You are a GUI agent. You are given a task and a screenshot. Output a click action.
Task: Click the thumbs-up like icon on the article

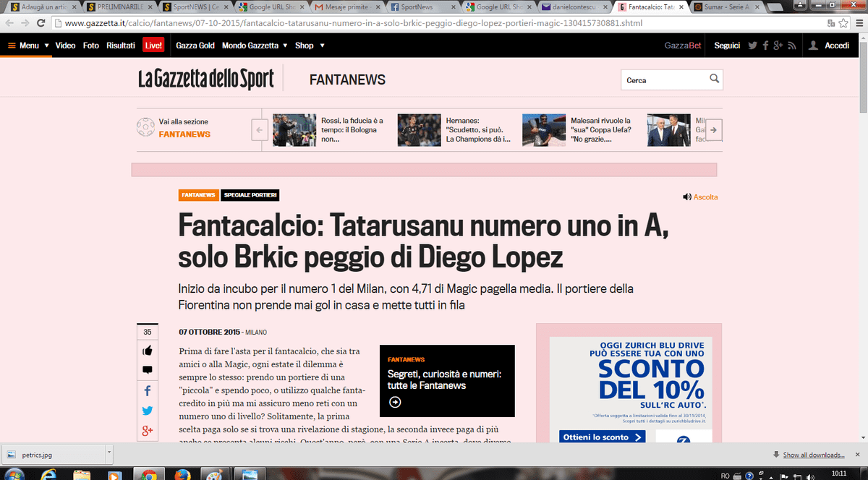click(148, 350)
